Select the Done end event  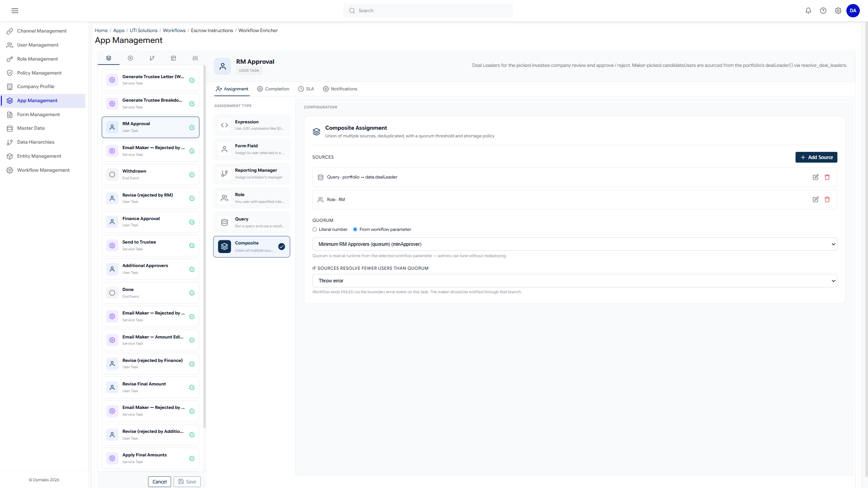point(151,293)
